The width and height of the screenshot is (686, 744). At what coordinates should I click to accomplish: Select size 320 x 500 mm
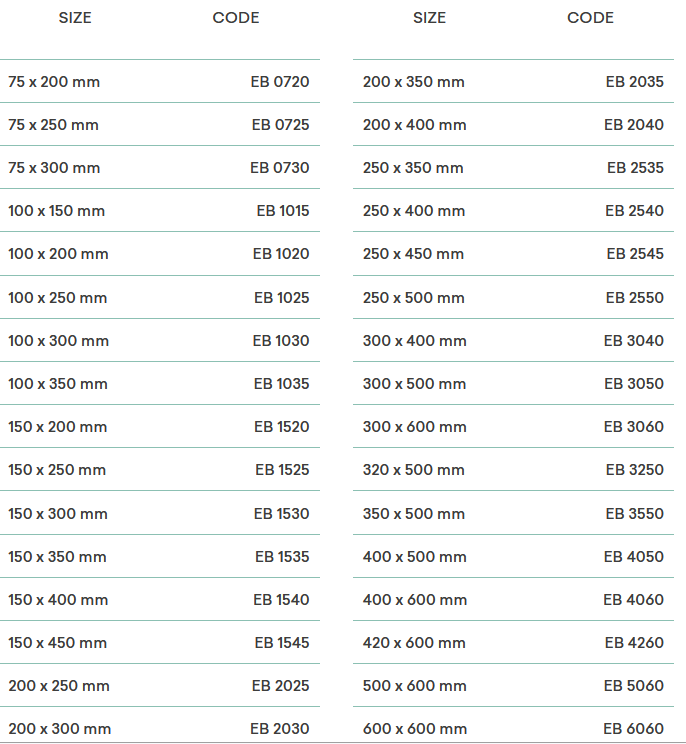point(414,470)
